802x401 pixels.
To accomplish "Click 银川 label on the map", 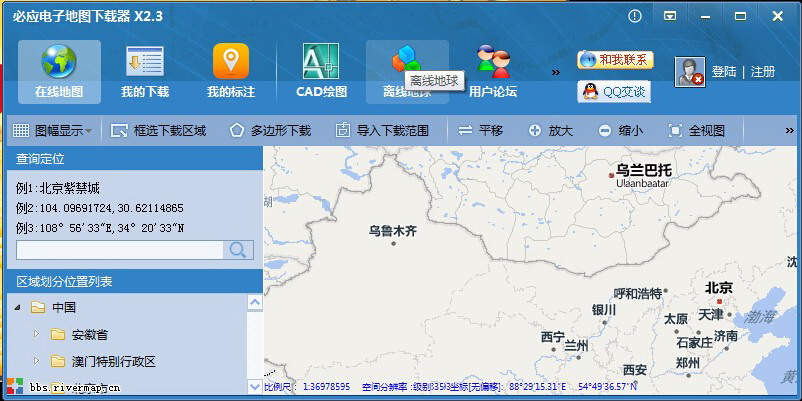I will click(x=604, y=310).
